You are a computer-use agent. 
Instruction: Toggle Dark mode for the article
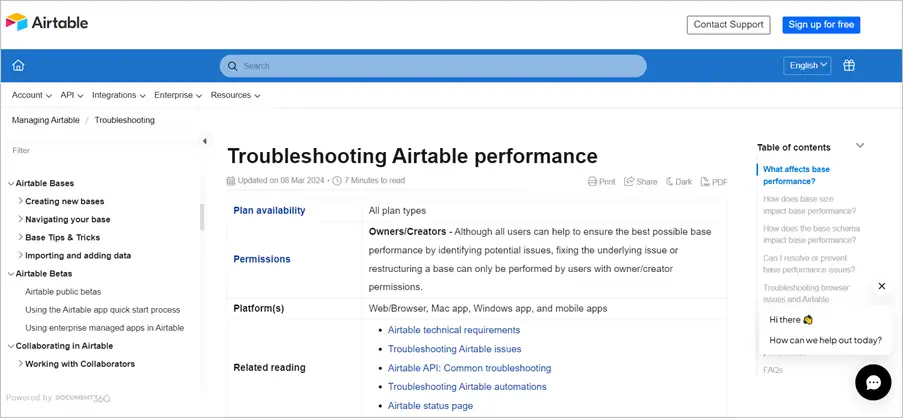pyautogui.click(x=678, y=182)
